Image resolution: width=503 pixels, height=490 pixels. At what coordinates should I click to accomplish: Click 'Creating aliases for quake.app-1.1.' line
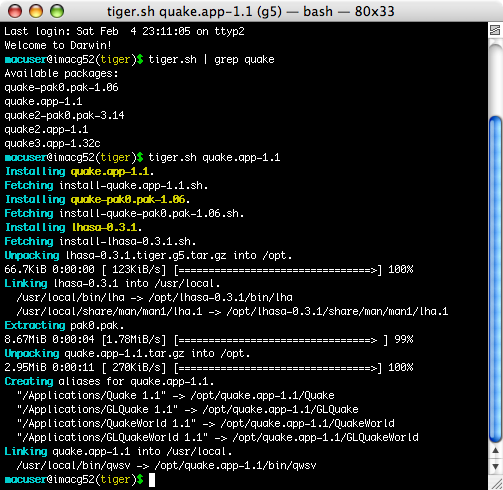click(x=109, y=381)
